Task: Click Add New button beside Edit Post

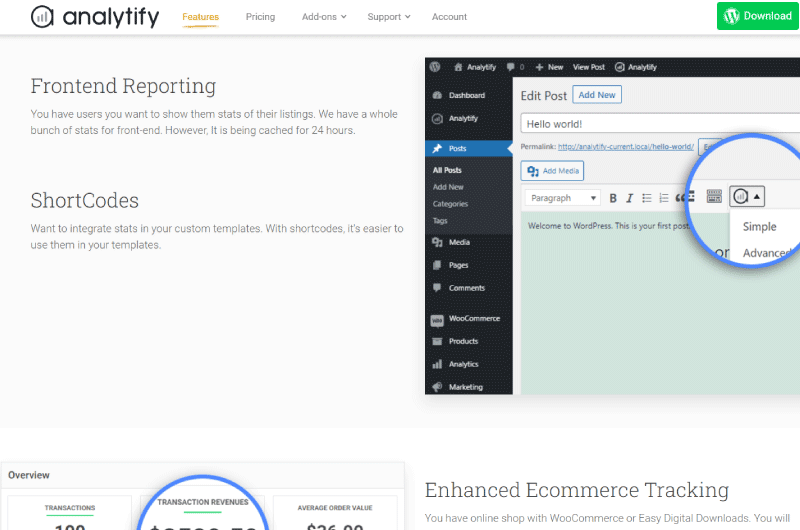Action: tap(597, 95)
